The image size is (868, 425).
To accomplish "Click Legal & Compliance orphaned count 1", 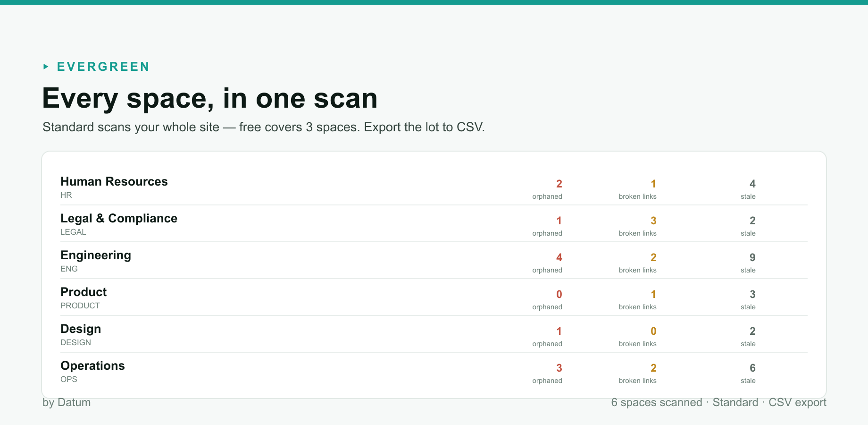I will [x=559, y=221].
